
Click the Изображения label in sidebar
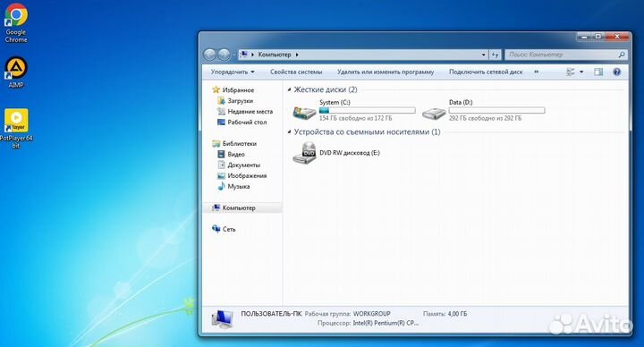[x=247, y=176]
